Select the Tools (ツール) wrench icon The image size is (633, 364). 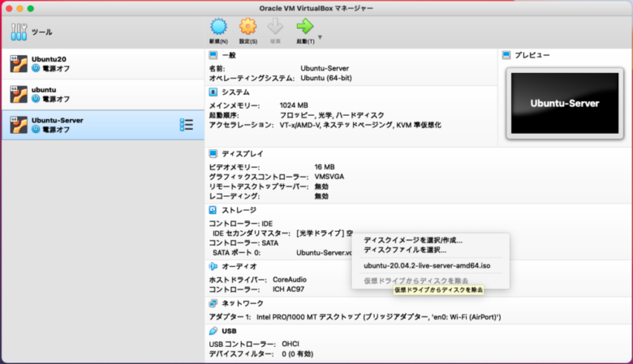19,32
